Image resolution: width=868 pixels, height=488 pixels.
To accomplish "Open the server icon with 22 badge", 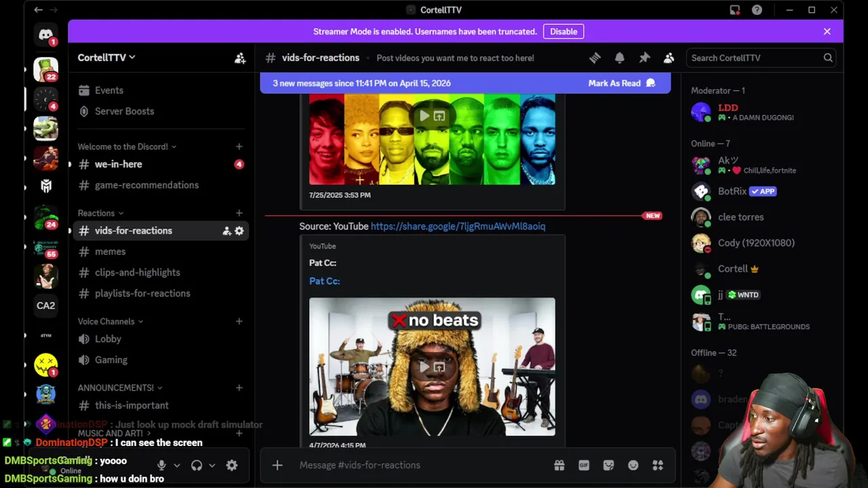I will (46, 69).
